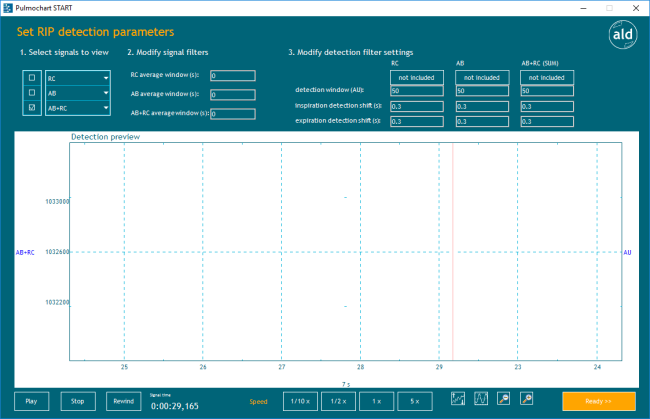Zoom in using the magnifier plus icon
The image size is (650, 419).
(526, 398)
